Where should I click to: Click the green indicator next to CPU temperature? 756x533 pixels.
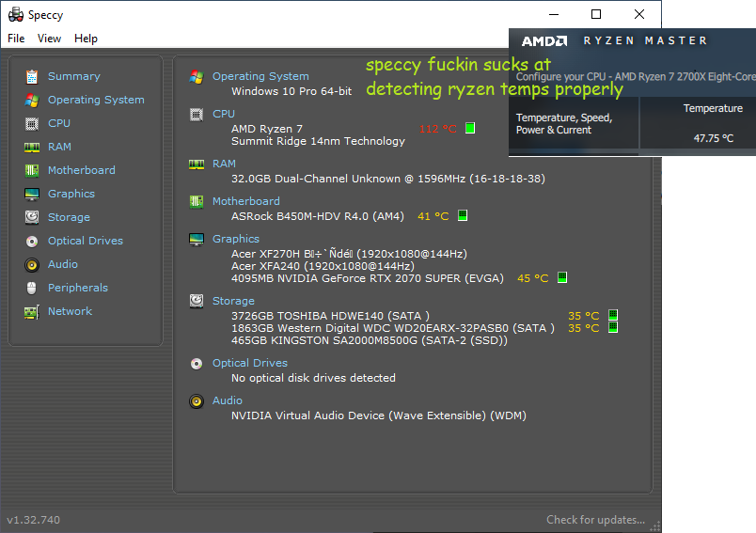pos(470,128)
